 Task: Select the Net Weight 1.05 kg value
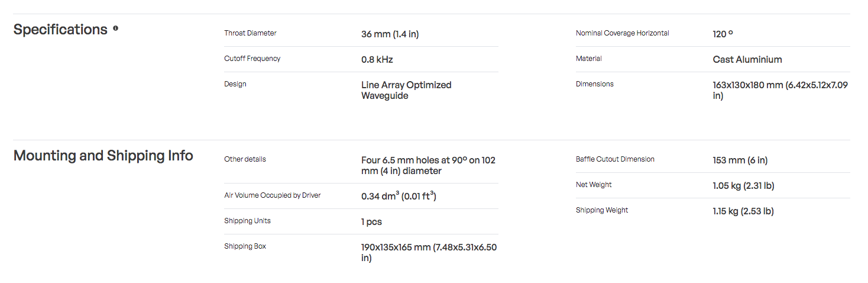point(743,186)
